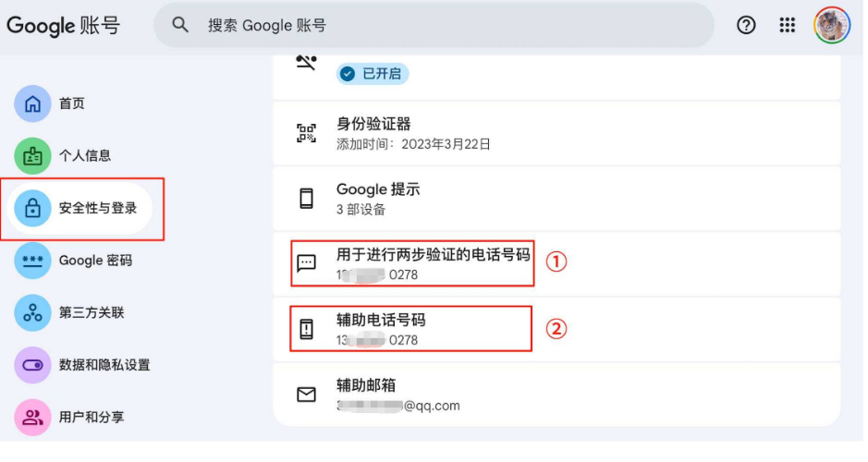Click the help question mark icon
The height and width of the screenshot is (462, 868).
tap(746, 26)
